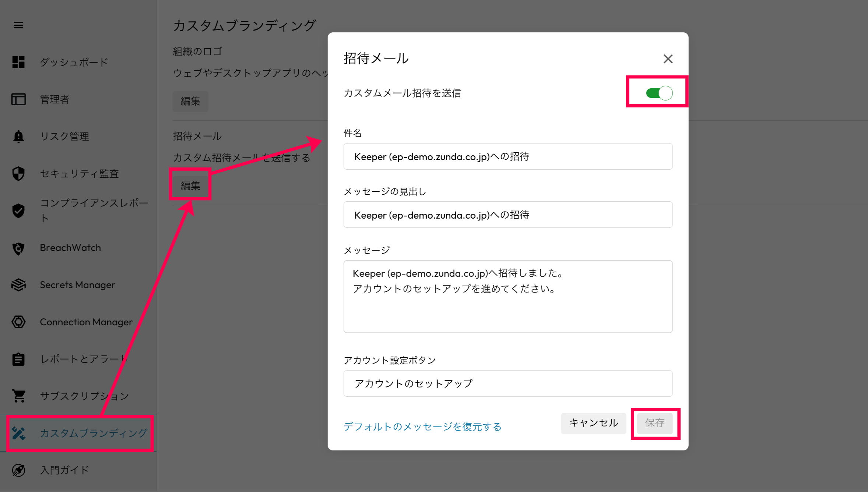The image size is (868, 492).
Task: Click the コンプライアンスレポート checkmark shield icon
Action: click(x=18, y=210)
